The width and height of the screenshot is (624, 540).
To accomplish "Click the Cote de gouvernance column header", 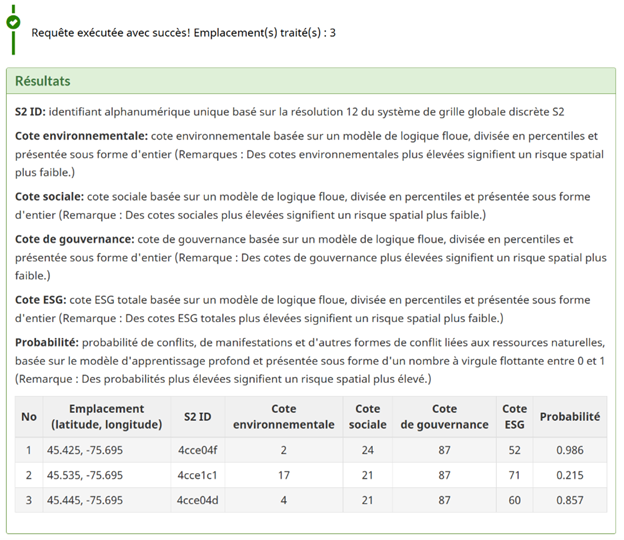I will click(x=444, y=416).
